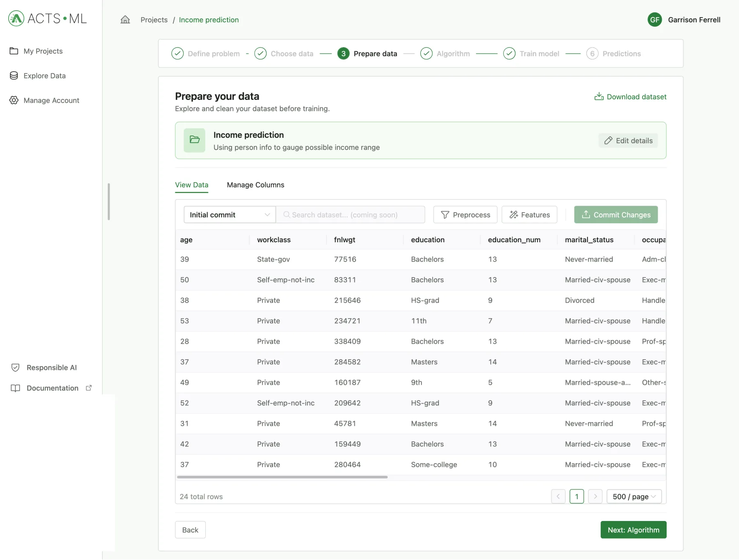
Task: Open Income prediction breadcrumb link
Action: (209, 20)
